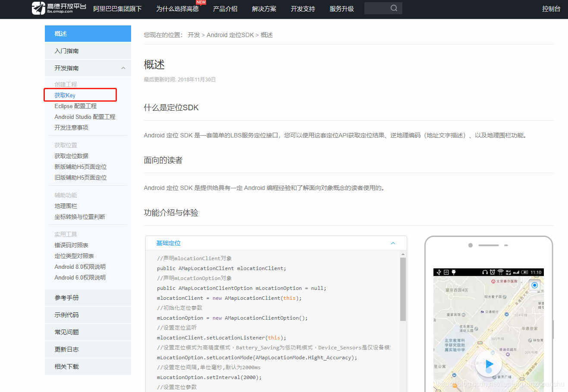Click 最后更新时间 date text
Image resolution: width=568 pixels, height=392 pixels.
[180, 80]
